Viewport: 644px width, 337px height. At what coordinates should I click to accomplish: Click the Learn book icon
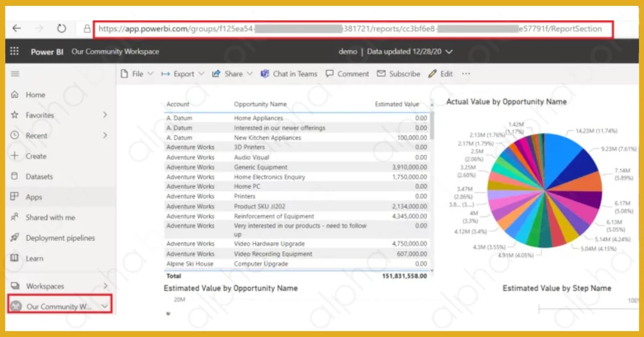tap(14, 258)
